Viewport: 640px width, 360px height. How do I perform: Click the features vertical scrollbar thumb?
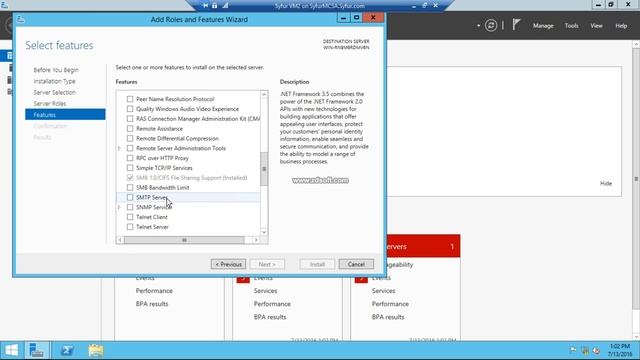264,169
